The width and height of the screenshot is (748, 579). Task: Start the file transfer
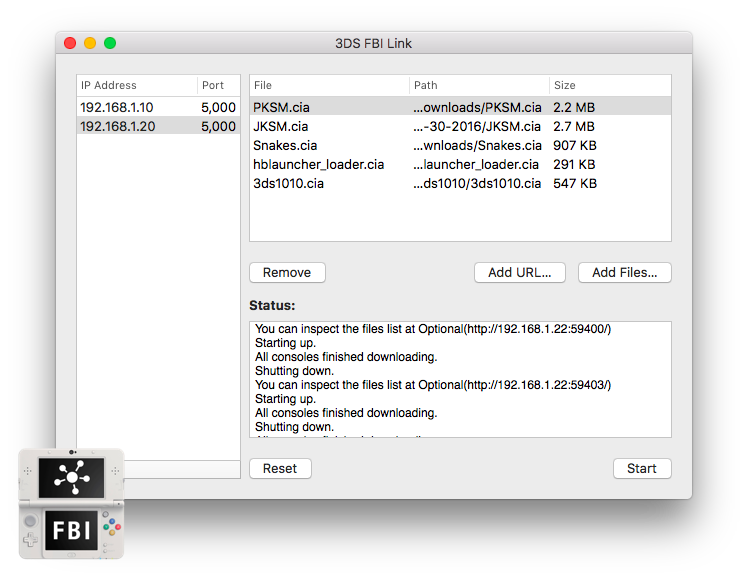642,468
